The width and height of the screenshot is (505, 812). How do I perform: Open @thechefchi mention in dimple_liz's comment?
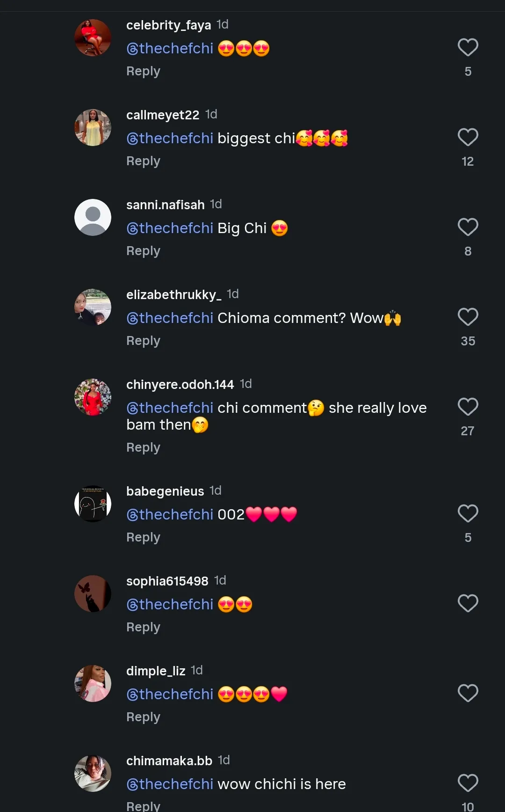(x=170, y=695)
